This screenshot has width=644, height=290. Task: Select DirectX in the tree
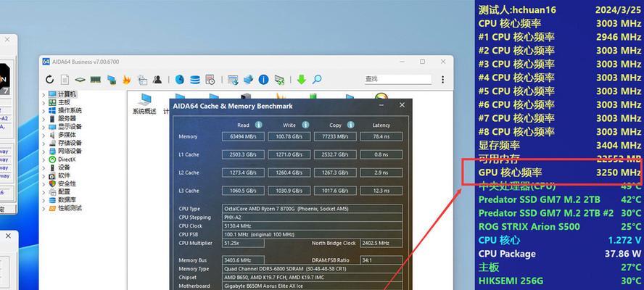tap(67, 159)
